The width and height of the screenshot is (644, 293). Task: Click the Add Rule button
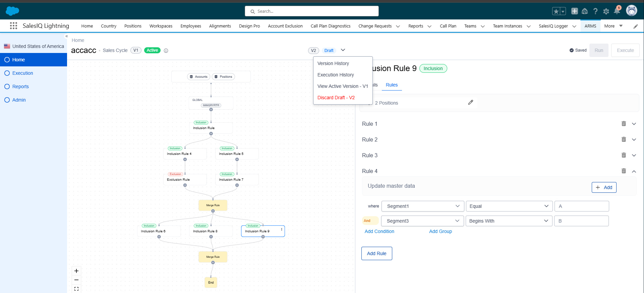[x=376, y=253]
